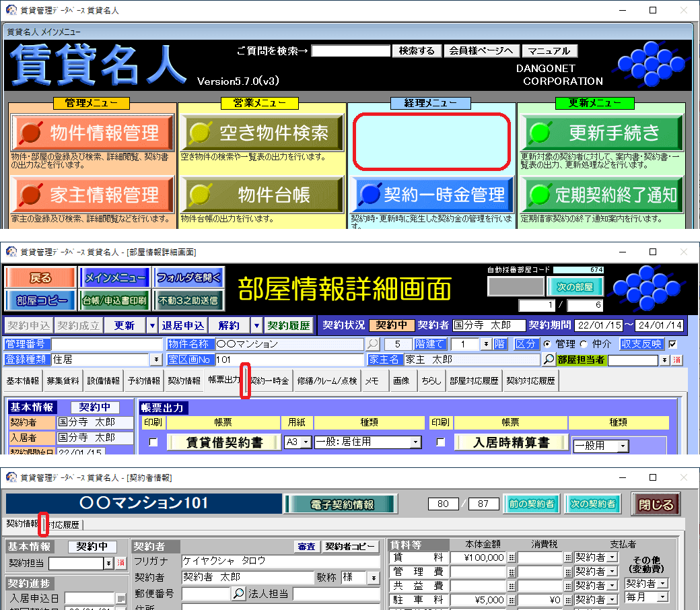Tick the print checkbox for 賃貸借契約書
Screen dimensions: 700x610
tap(153, 442)
